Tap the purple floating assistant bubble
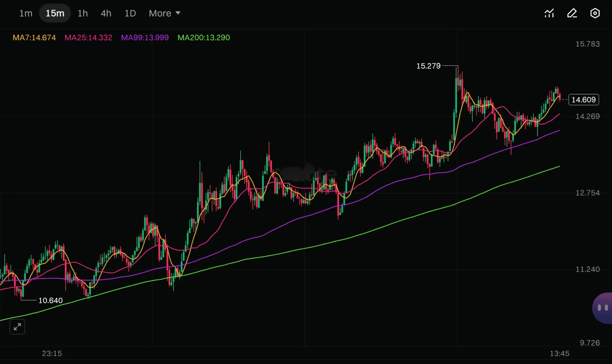 pos(602,308)
